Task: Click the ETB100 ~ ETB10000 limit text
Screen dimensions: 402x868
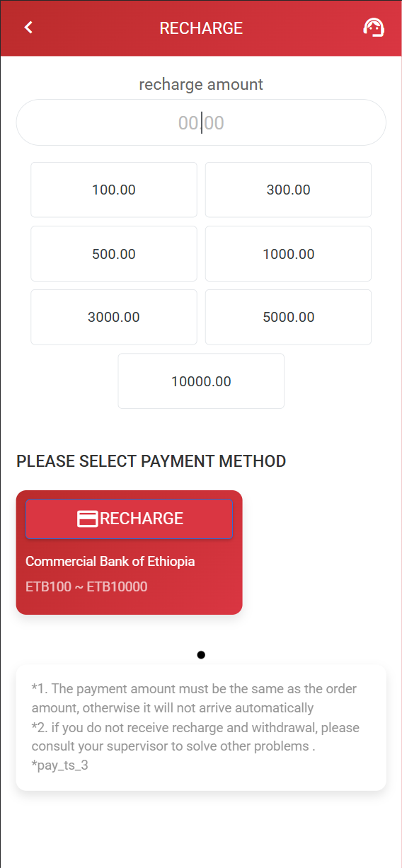Action: (x=86, y=586)
